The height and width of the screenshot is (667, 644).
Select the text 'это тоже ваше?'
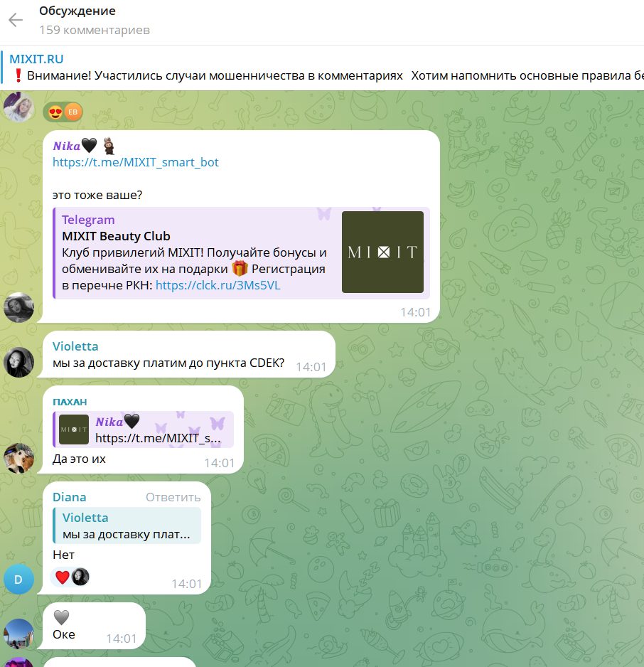[x=97, y=195]
